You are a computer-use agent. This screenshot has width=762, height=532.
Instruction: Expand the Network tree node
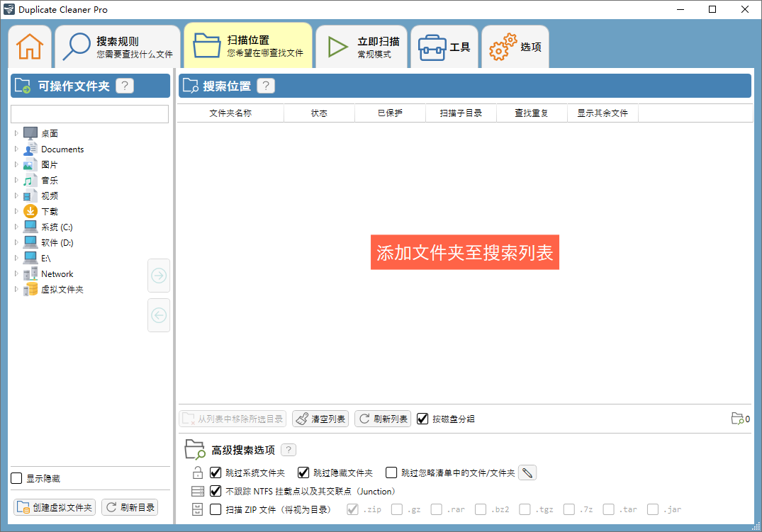click(16, 274)
